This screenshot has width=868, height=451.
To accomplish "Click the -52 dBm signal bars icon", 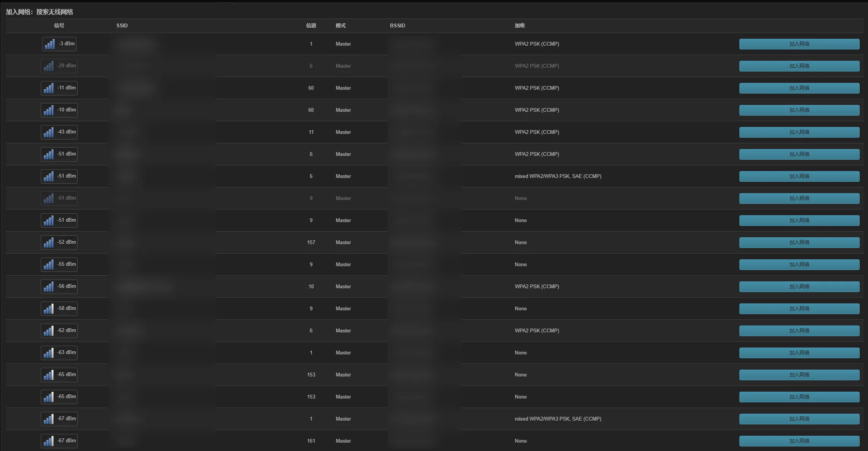I will tap(48, 243).
